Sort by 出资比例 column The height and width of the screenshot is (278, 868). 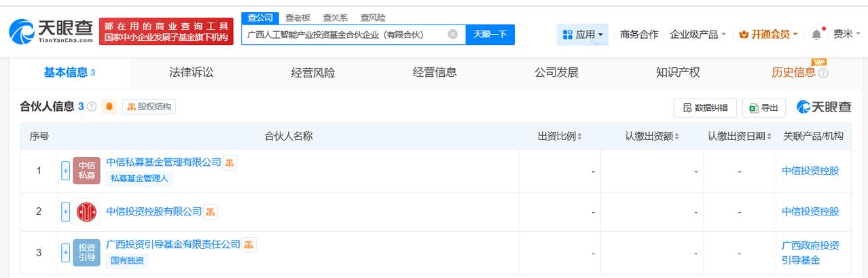click(x=560, y=136)
